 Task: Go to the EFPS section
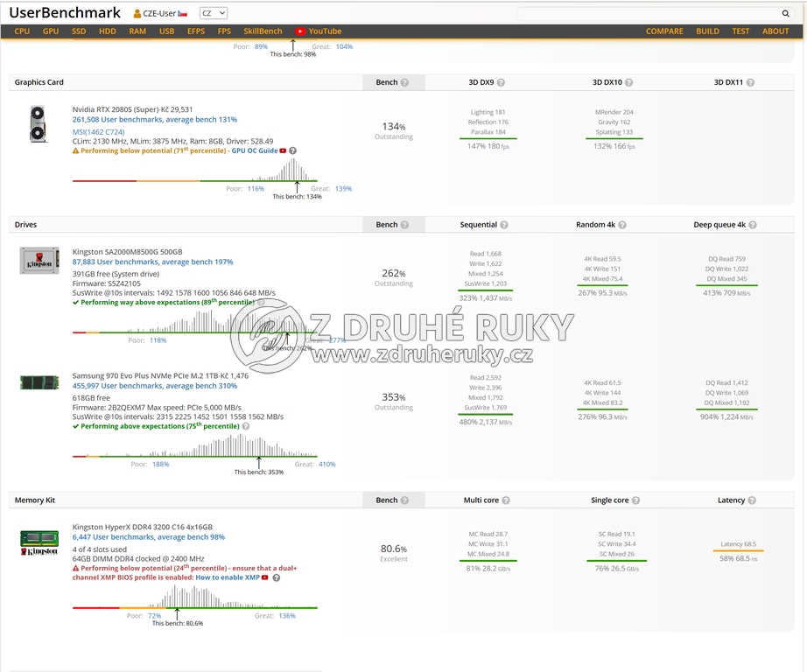(196, 31)
